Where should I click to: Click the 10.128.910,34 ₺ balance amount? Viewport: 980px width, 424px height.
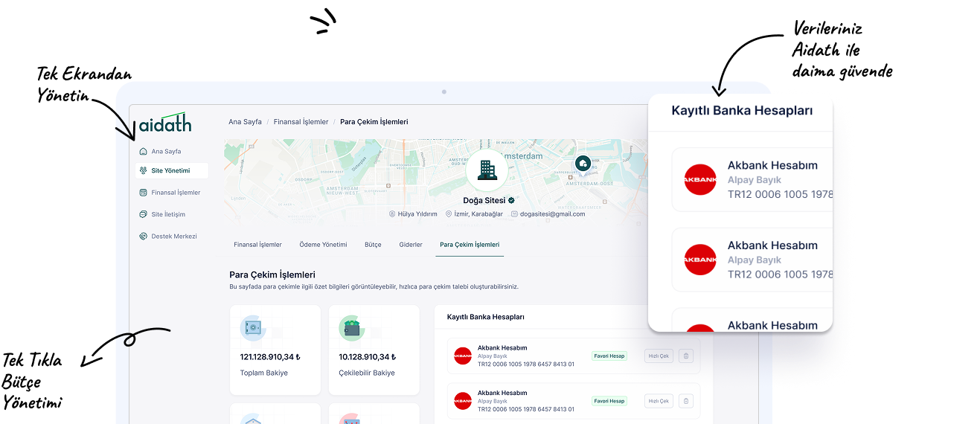coord(367,357)
